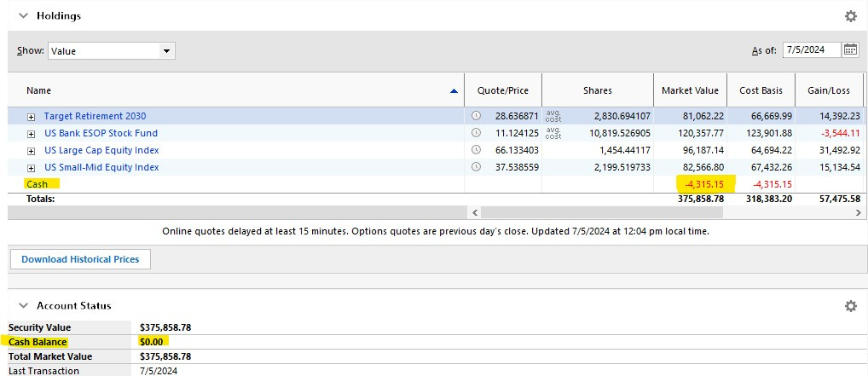Open the Holdings settings gear
868x376 pixels.
tap(849, 16)
